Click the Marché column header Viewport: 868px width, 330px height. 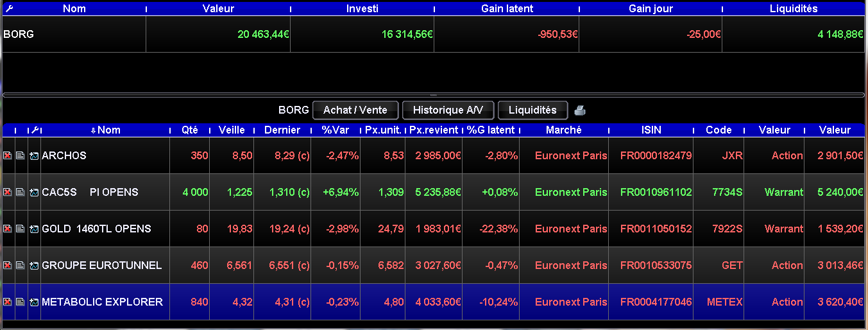point(564,130)
